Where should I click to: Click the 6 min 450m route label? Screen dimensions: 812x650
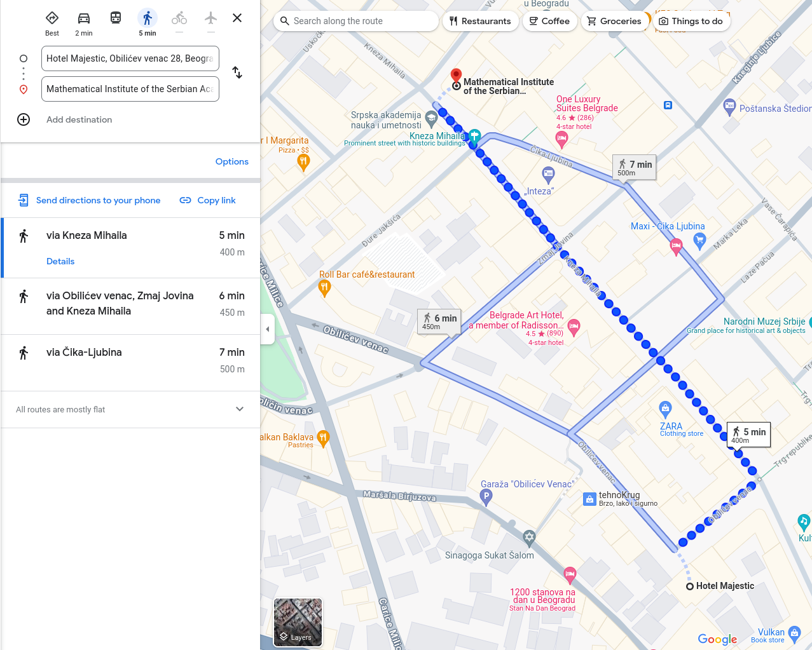(x=439, y=322)
